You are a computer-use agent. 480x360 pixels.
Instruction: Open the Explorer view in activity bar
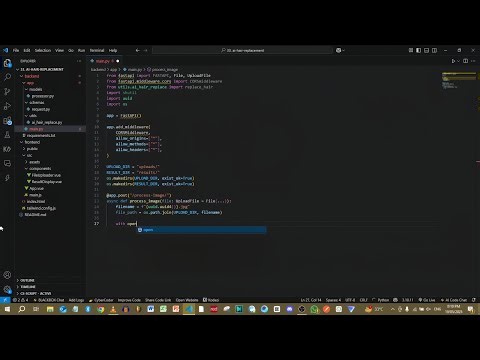(x=7, y=63)
